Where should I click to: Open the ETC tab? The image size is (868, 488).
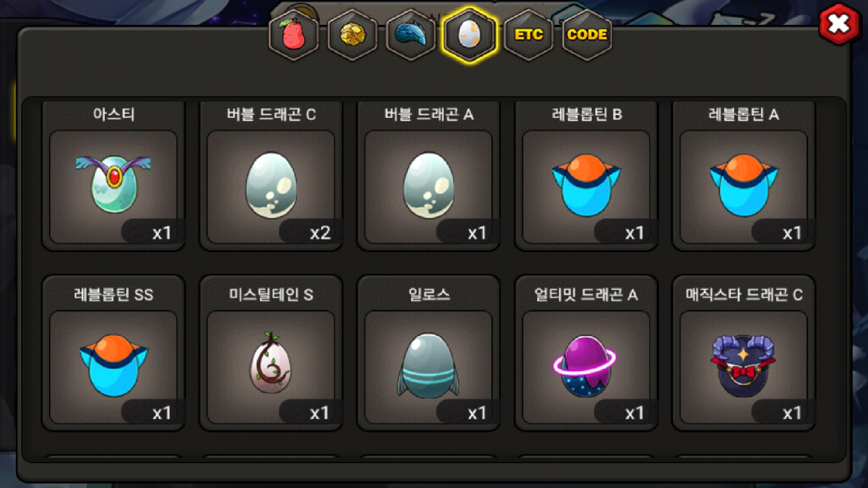point(528,35)
